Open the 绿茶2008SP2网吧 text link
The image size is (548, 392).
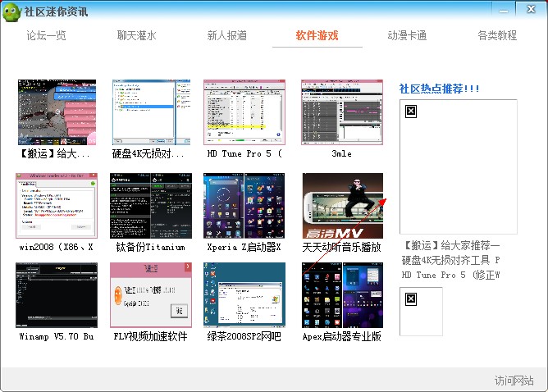[x=244, y=336]
